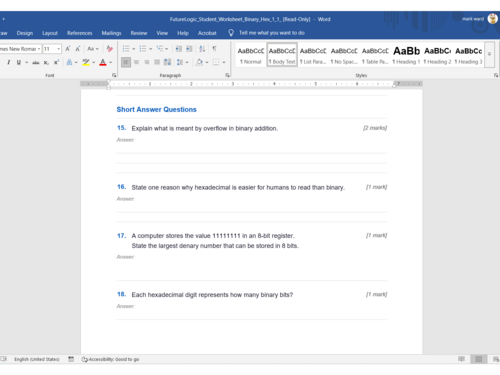Image resolution: width=500 pixels, height=375 pixels.
Task: Open the Review tab
Action: click(139, 33)
